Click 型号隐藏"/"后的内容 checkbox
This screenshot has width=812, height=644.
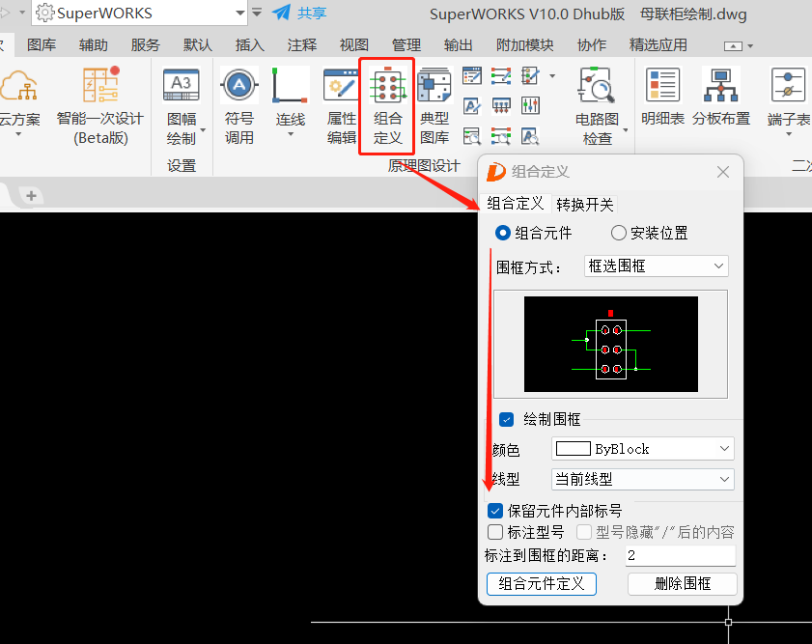584,532
